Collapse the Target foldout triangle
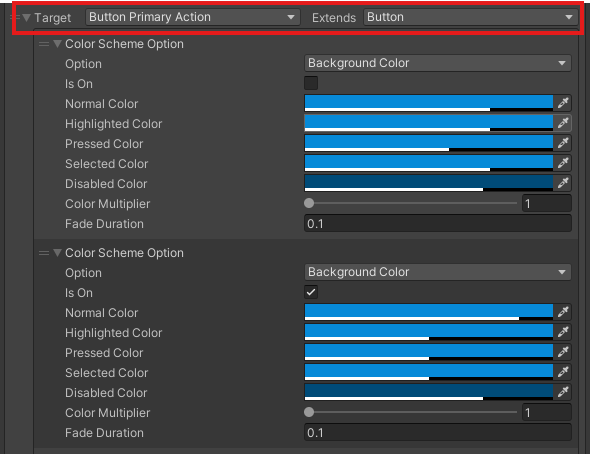Image resolution: width=590 pixels, height=454 pixels. 26,17
